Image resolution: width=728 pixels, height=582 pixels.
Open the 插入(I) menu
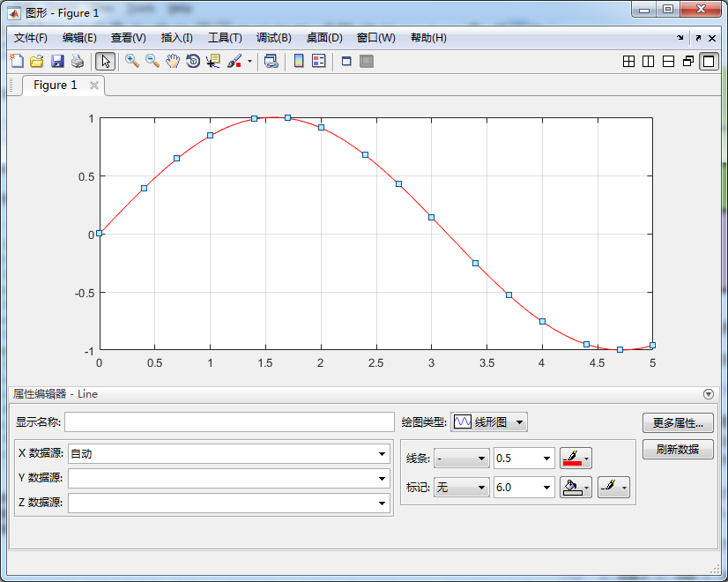tap(176, 38)
